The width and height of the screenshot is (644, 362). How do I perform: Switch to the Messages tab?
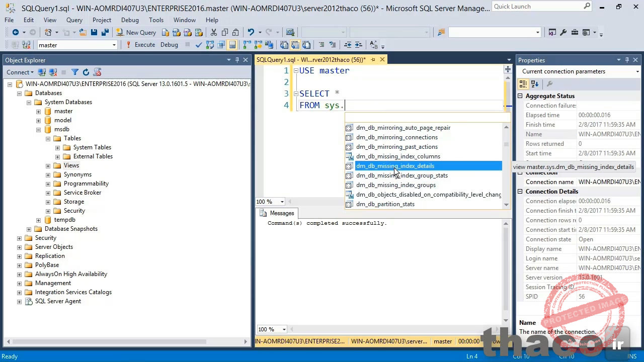(x=282, y=213)
